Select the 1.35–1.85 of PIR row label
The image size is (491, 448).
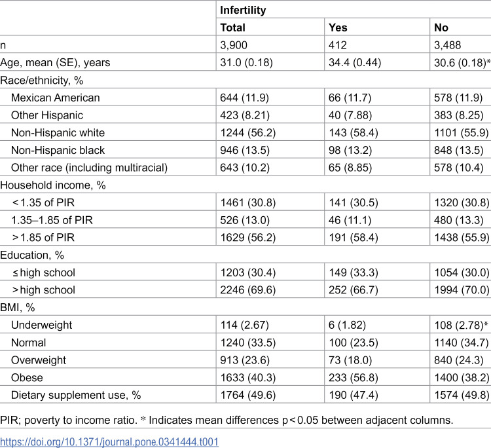click(x=52, y=220)
